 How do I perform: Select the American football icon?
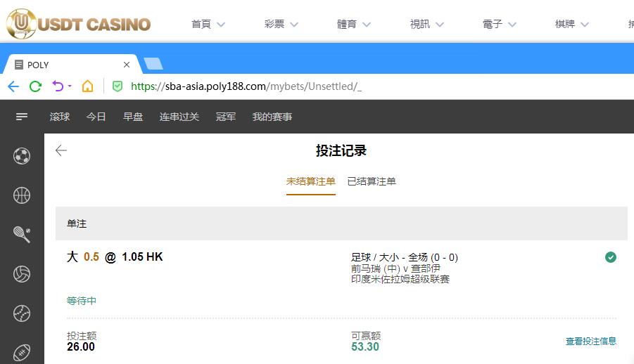tap(22, 353)
